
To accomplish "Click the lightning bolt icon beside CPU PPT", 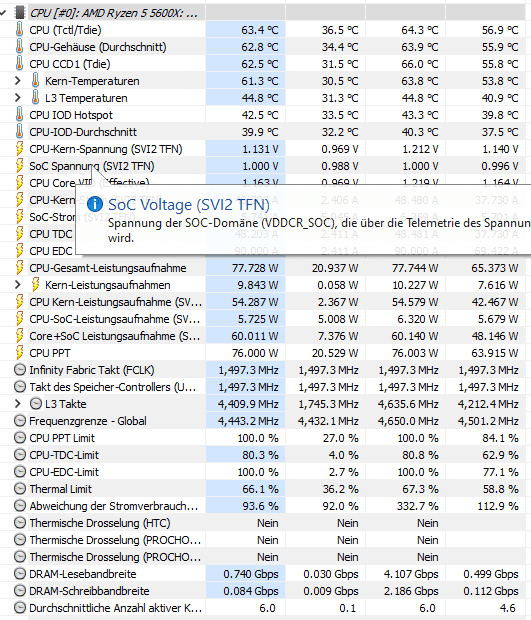I will [19, 353].
